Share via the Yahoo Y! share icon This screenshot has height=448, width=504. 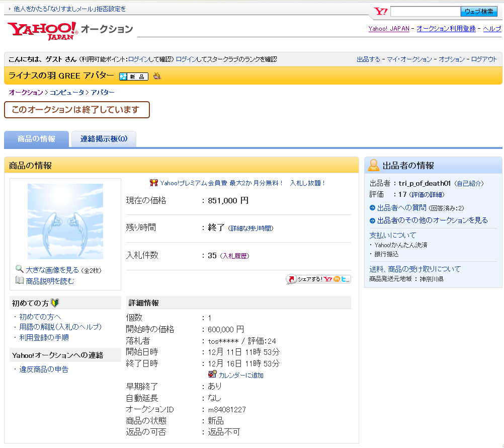(328, 279)
